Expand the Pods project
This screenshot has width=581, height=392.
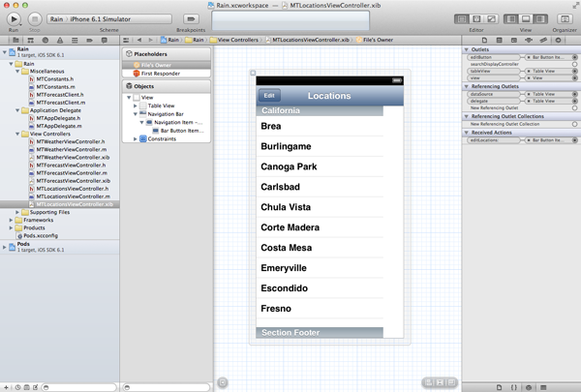pyautogui.click(x=5, y=247)
